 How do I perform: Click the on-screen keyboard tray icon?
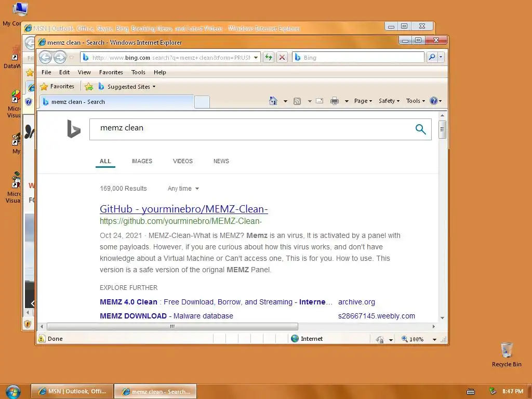(x=471, y=392)
